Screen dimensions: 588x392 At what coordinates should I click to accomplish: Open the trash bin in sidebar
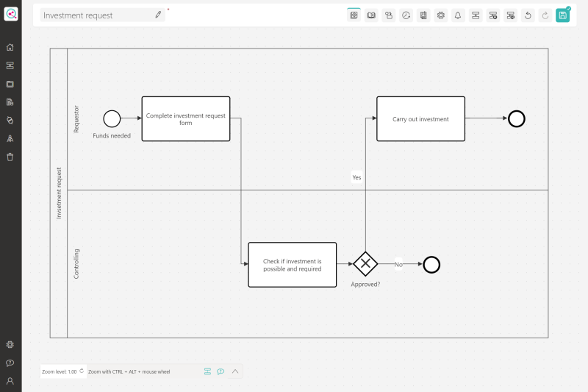[x=10, y=157]
